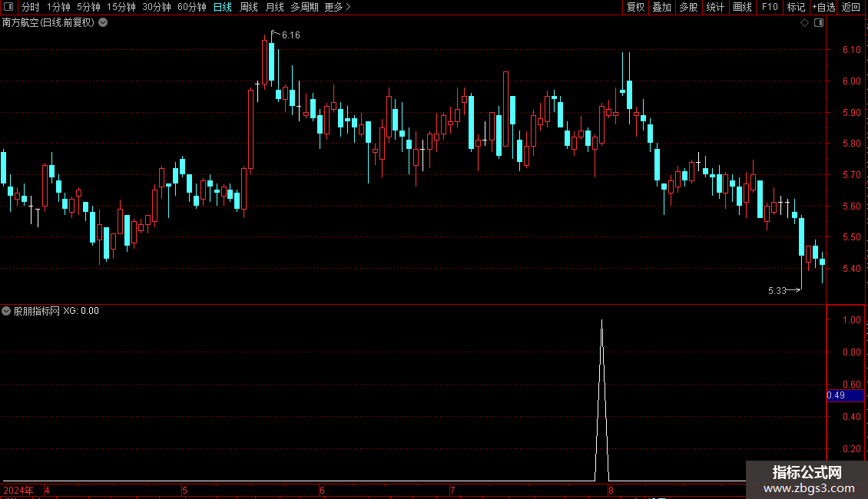Switch to 月线 monthly chart
Viewport: 868px width, 499px height.
[274, 7]
